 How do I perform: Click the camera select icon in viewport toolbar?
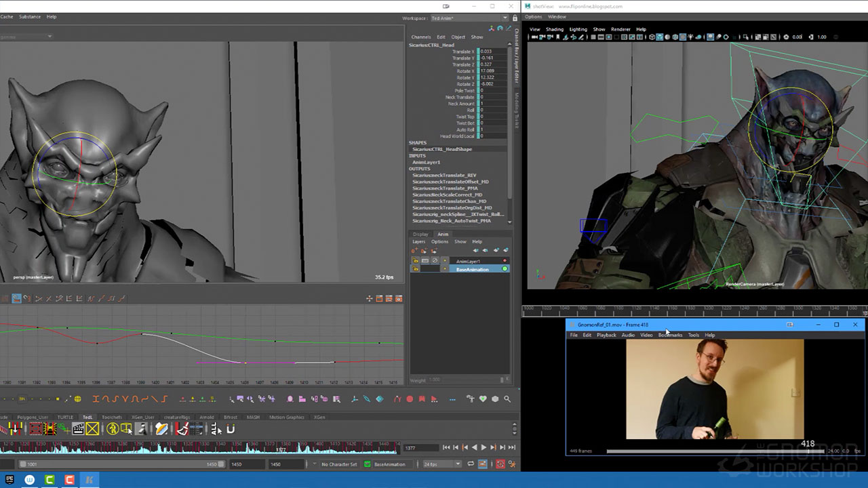click(x=533, y=37)
